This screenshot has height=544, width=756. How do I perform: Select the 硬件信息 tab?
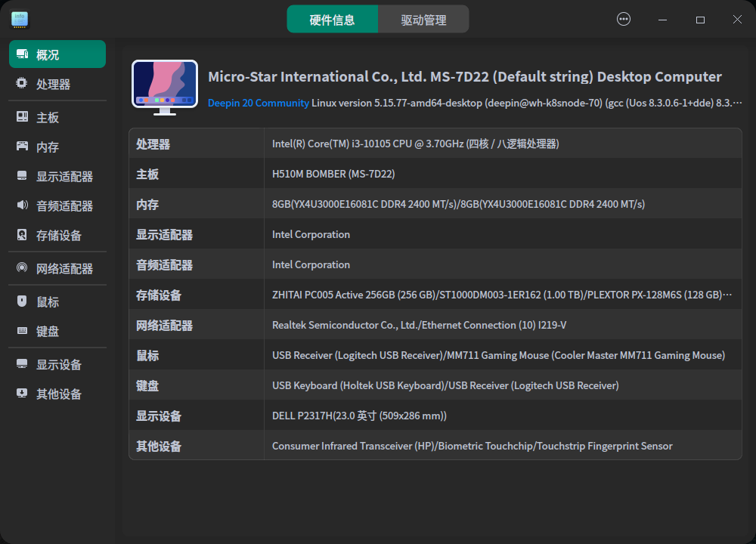pyautogui.click(x=332, y=19)
